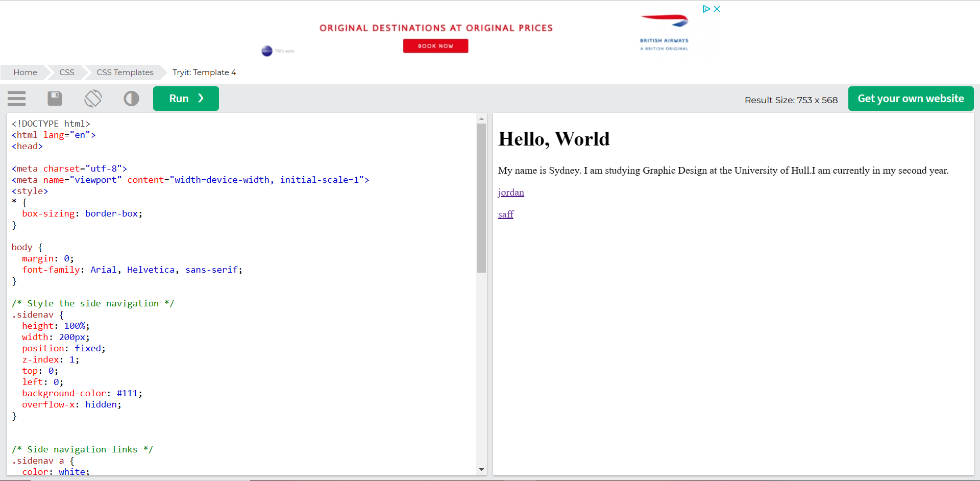Click the Hello, World heading in the preview
The height and width of the screenshot is (481, 980).
point(554,139)
